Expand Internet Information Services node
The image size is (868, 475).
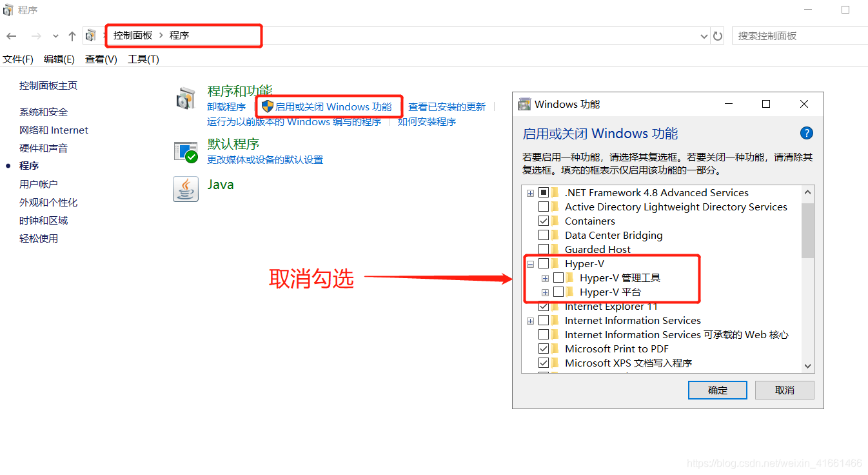tap(531, 321)
